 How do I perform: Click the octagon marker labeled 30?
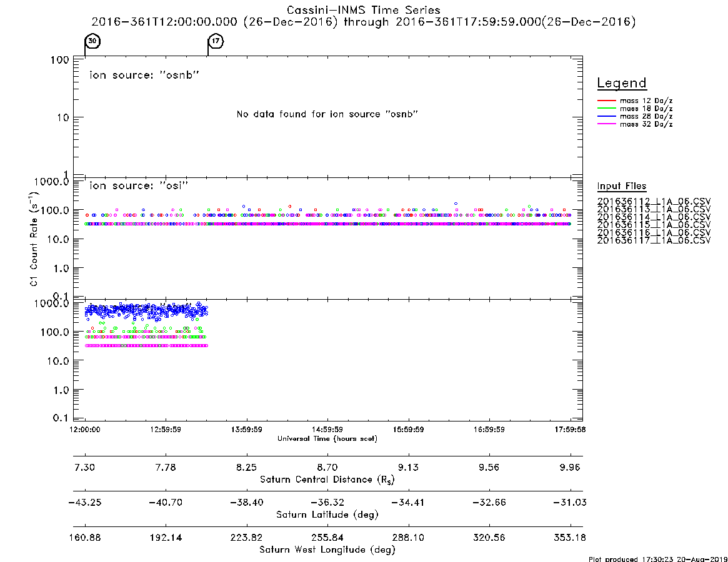click(x=92, y=41)
